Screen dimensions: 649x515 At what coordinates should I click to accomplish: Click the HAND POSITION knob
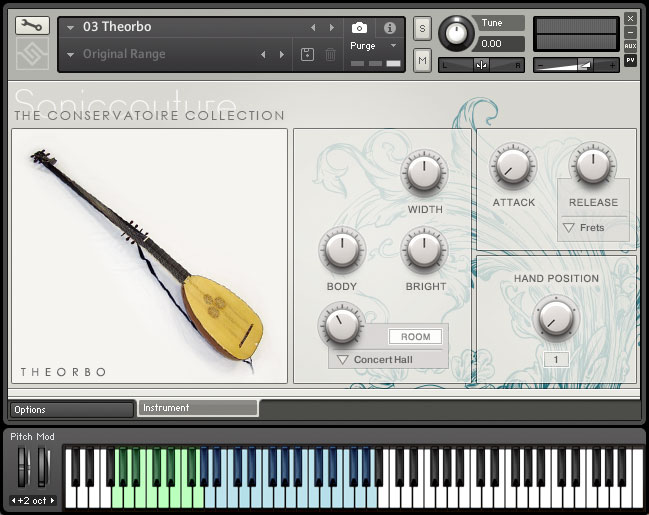click(x=556, y=319)
